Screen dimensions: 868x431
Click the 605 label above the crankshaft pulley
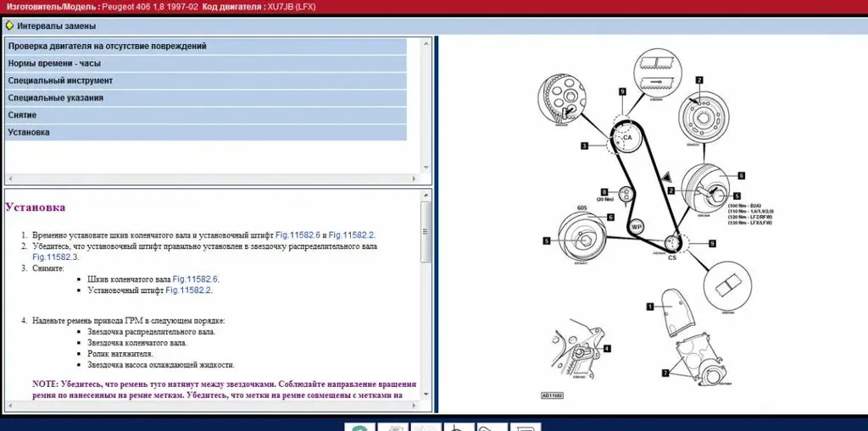click(x=581, y=208)
